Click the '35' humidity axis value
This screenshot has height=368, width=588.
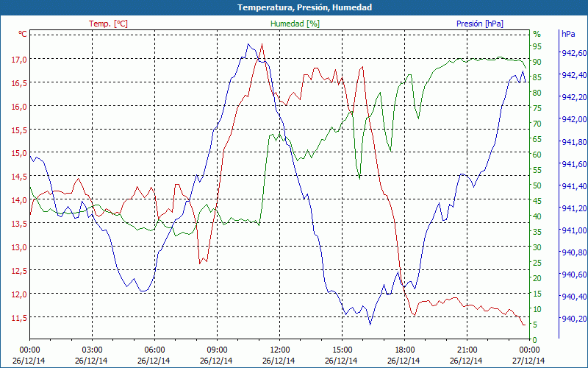[x=537, y=232]
